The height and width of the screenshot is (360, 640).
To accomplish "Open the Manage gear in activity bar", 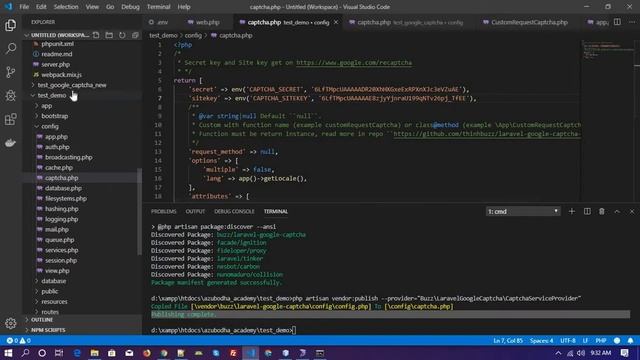I will click(x=11, y=323).
